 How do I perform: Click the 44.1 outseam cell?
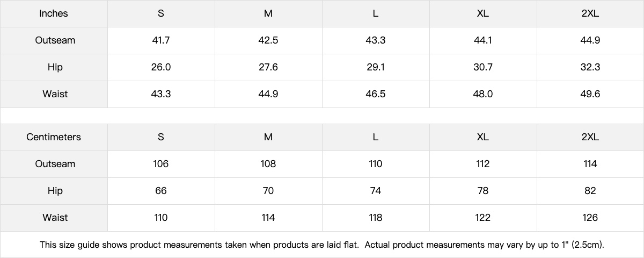point(483,40)
